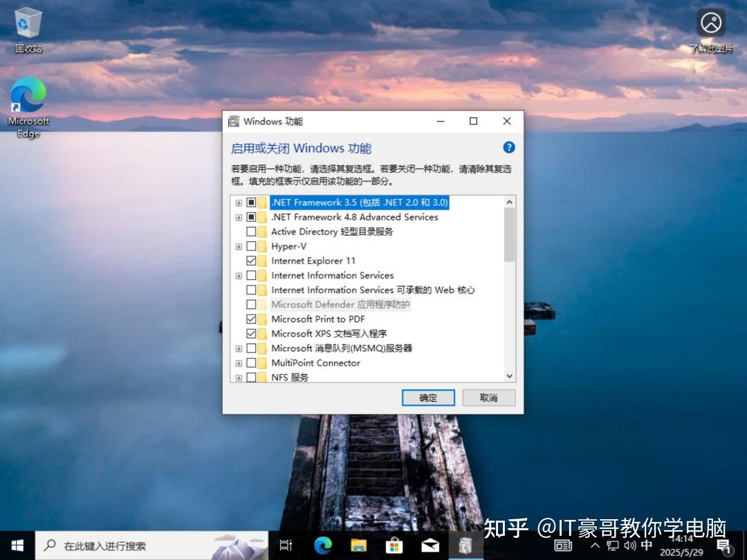
Task: Click the network icon in the system tray
Action: pos(611,545)
